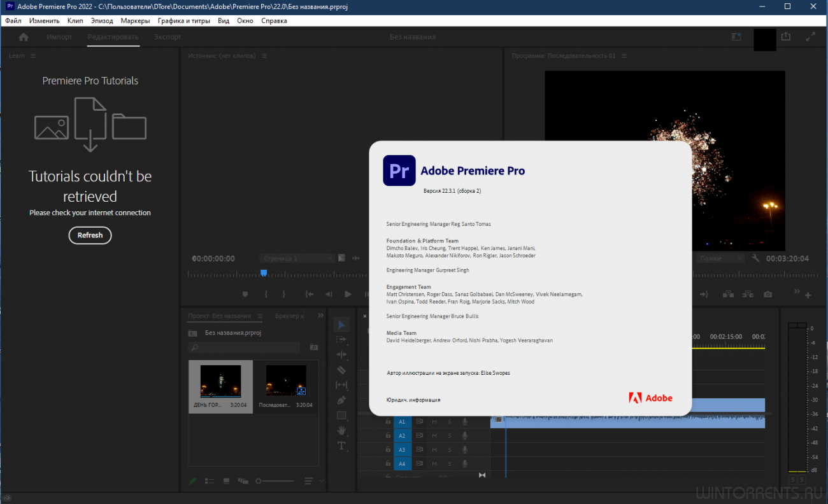Switch Project panel to Icon view

point(226,481)
